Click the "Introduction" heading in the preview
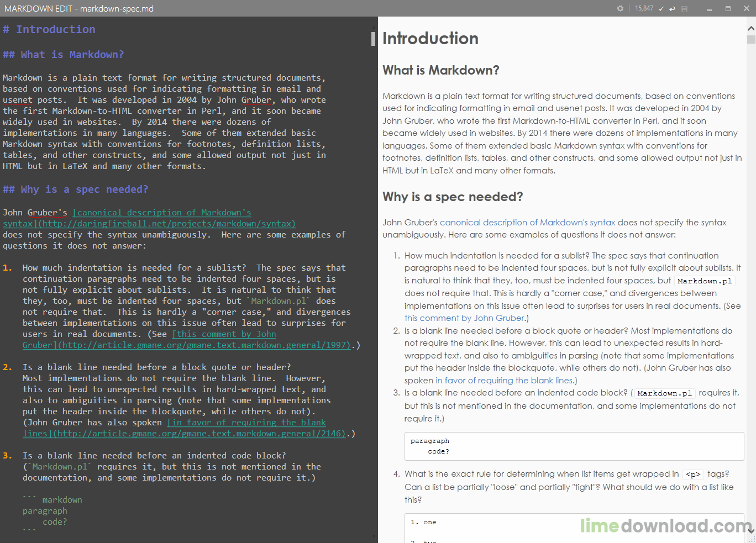756x543 pixels. (430, 39)
